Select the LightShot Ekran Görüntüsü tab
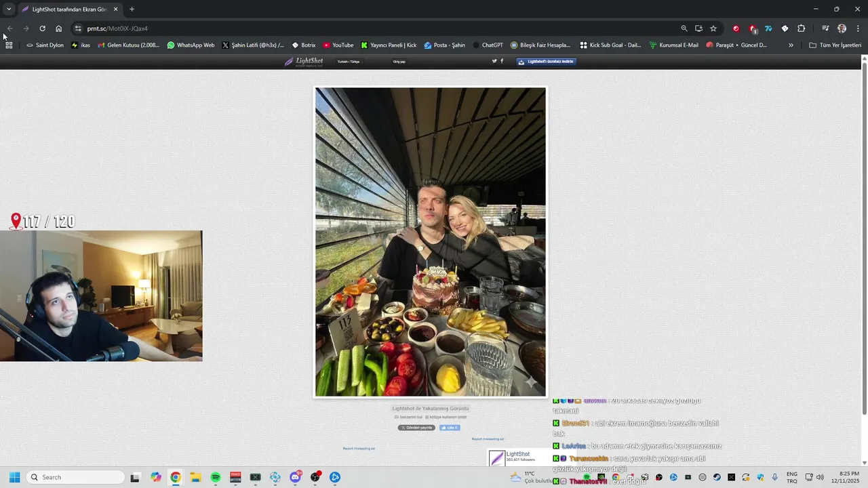 pyautogui.click(x=70, y=9)
